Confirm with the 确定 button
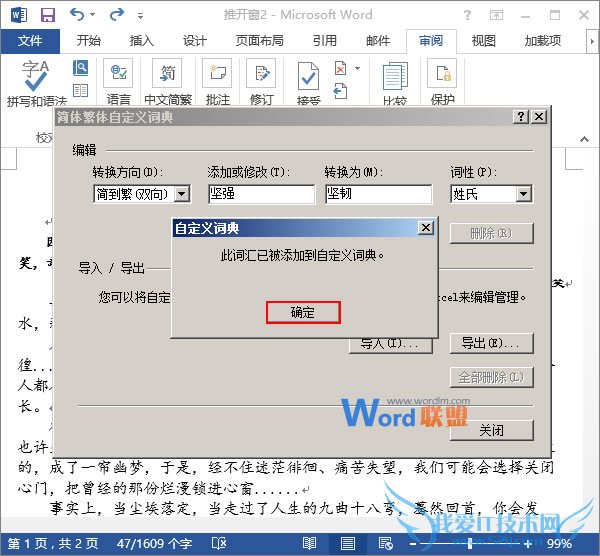 [303, 313]
